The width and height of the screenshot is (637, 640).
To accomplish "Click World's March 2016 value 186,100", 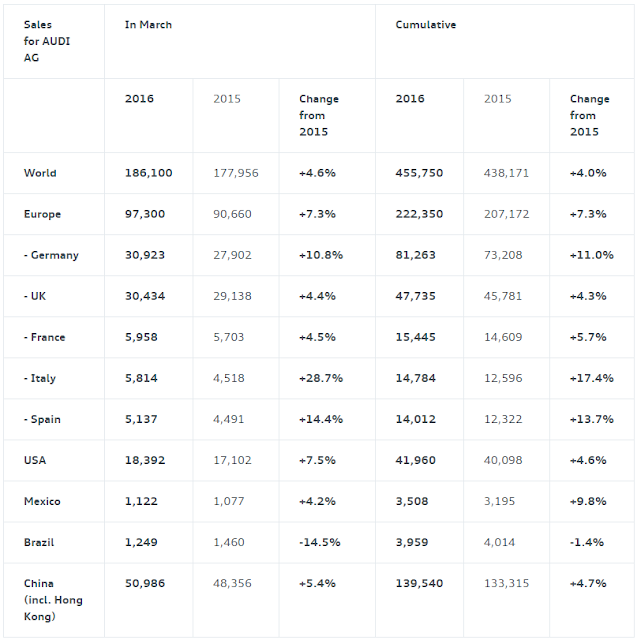I will 149,173.
